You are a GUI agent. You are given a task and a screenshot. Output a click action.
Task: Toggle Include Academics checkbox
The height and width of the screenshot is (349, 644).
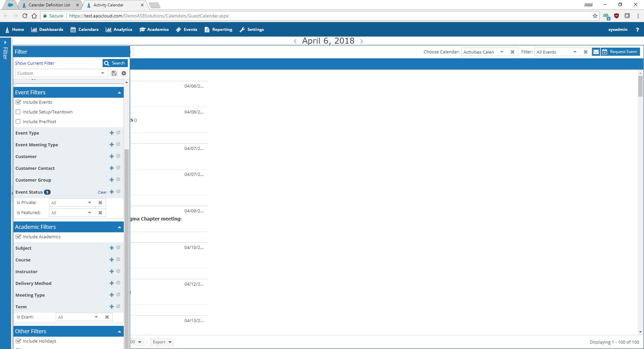(x=18, y=237)
